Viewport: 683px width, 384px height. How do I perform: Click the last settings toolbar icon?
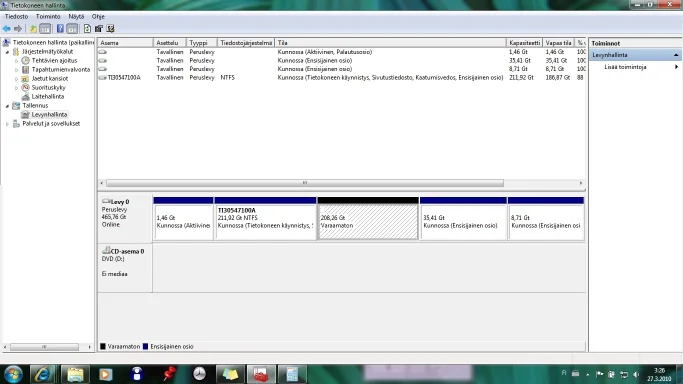tap(111, 29)
